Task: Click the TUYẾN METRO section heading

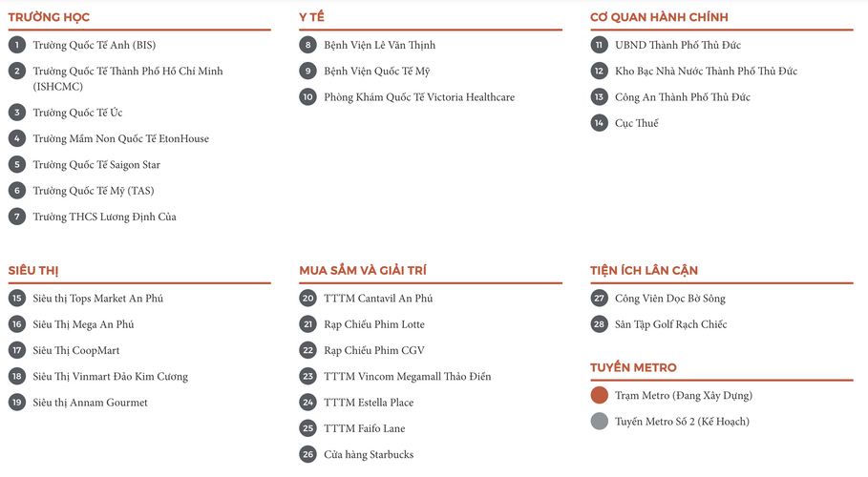Action: point(633,367)
